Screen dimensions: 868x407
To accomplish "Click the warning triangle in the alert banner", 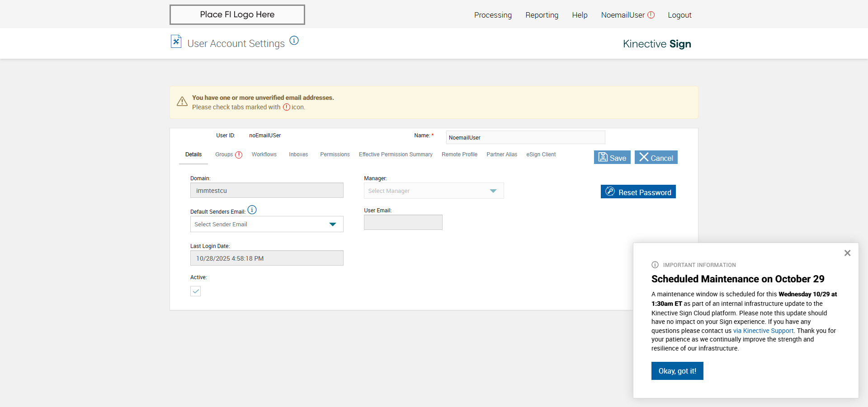I will (182, 102).
